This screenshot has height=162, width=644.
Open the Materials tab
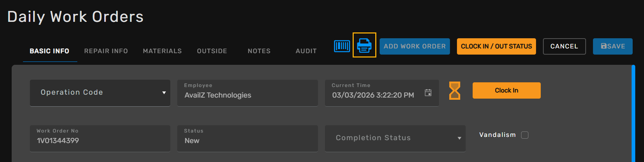[x=162, y=51]
